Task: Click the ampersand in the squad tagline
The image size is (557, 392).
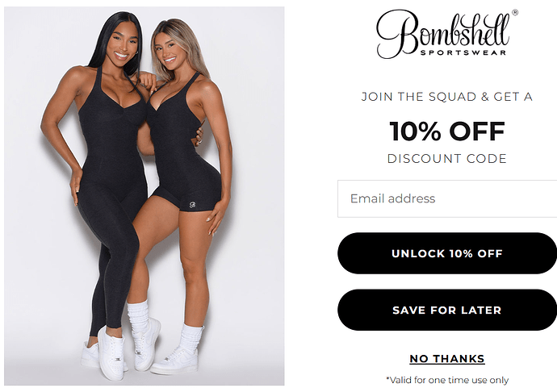Action: pyautogui.click(x=485, y=97)
